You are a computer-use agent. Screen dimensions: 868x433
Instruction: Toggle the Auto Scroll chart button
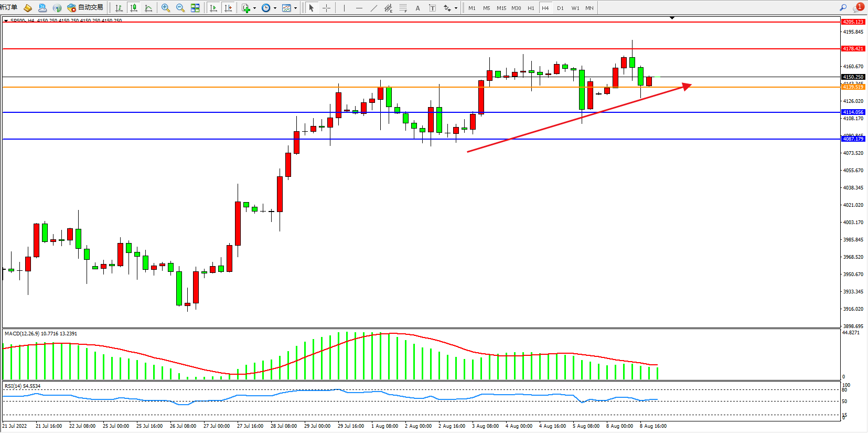tap(213, 8)
